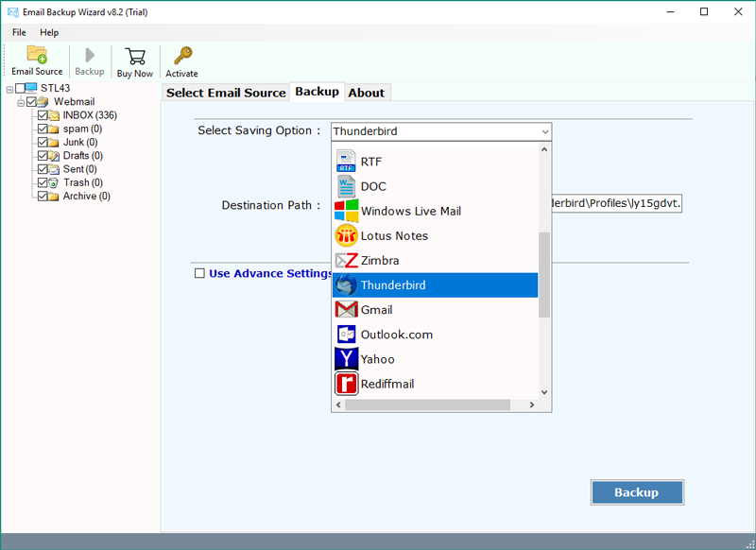Choose "Outlook.com" text in list
756x550 pixels.
[397, 335]
